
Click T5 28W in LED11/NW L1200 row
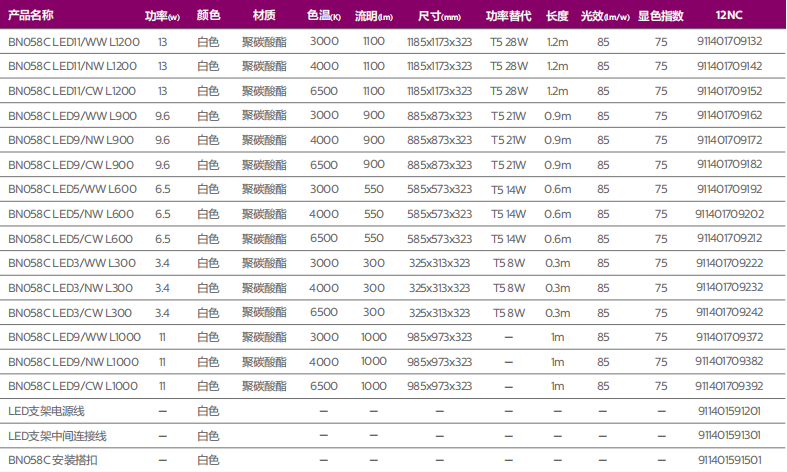click(509, 66)
